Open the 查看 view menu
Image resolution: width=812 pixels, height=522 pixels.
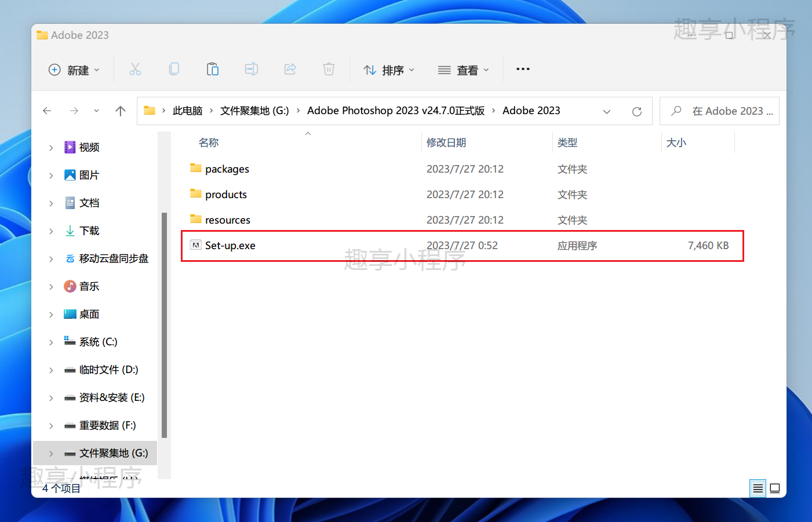click(464, 70)
